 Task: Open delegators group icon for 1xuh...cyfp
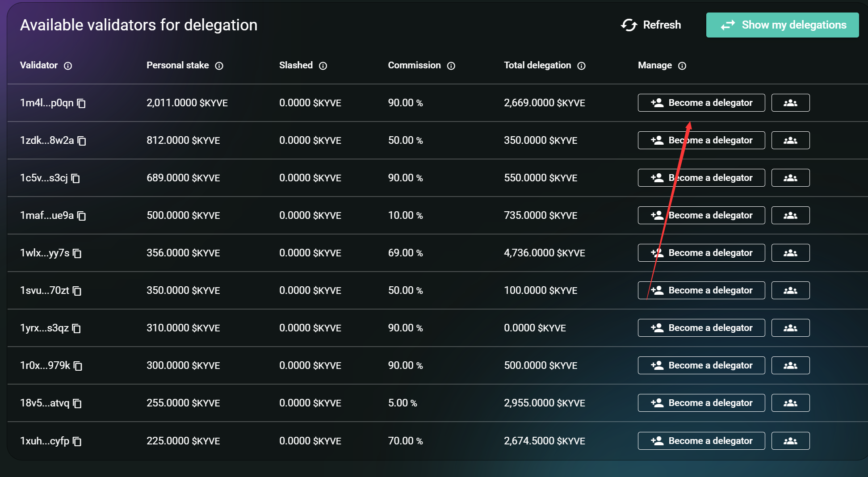[790, 441]
